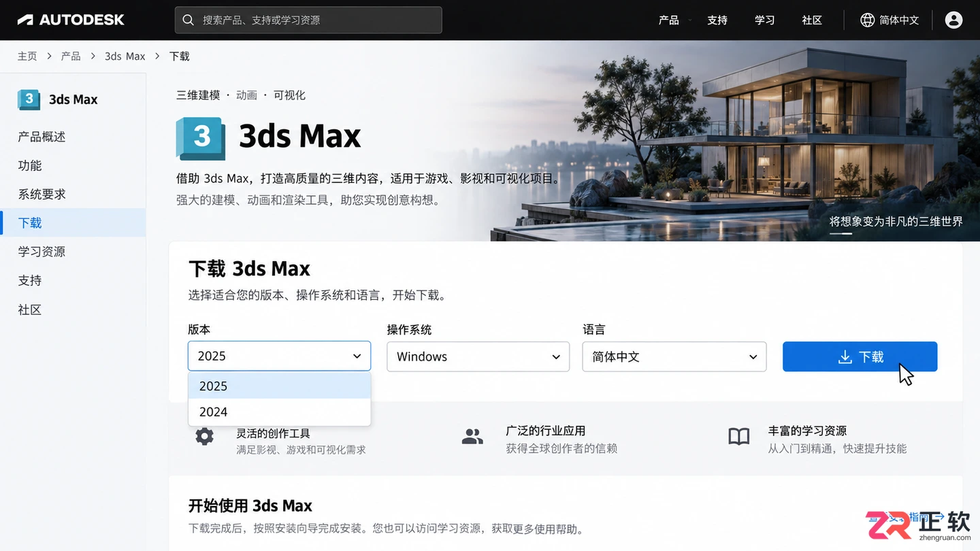Screen dimensions: 980x551
Task: Choose 2025 from the version list
Action: [x=279, y=386]
